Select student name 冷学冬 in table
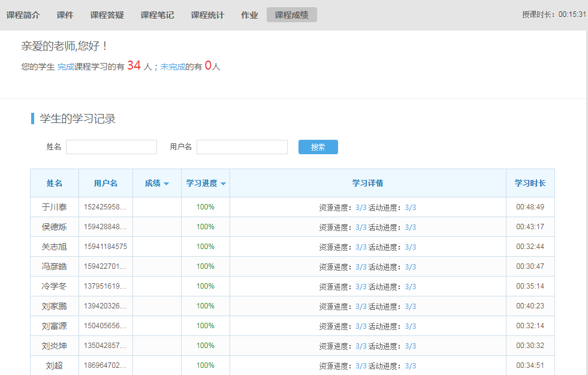The image size is (588, 375). [54, 286]
